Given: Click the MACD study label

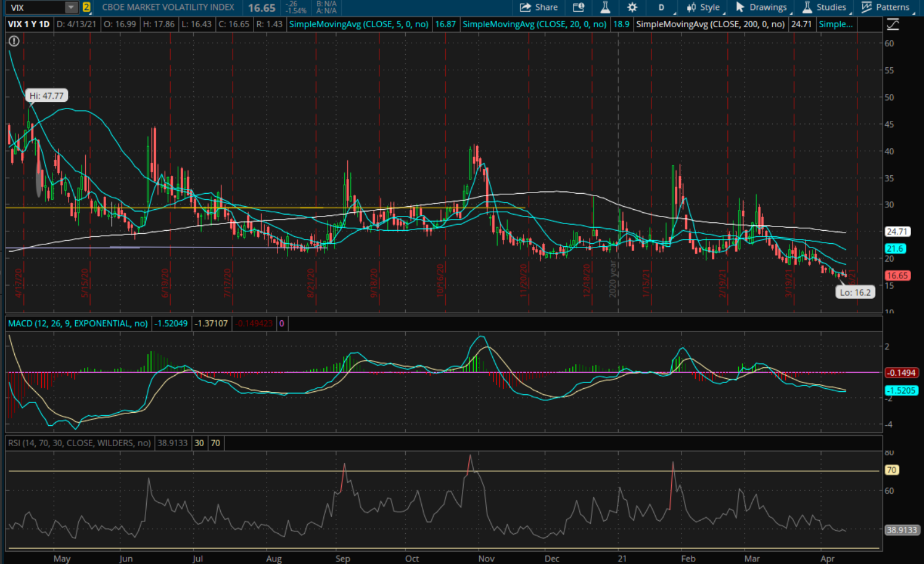Looking at the screenshot, I should pyautogui.click(x=78, y=323).
